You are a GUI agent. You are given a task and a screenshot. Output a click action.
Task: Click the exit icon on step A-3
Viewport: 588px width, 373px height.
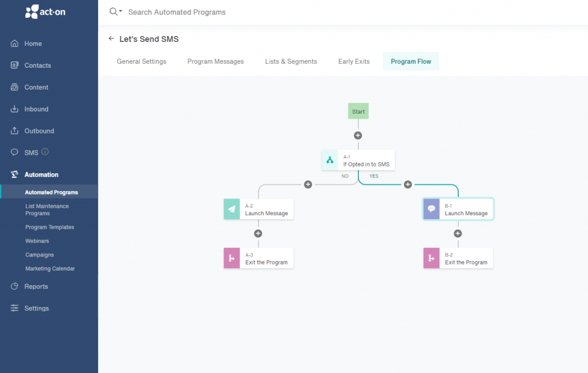[231, 258]
